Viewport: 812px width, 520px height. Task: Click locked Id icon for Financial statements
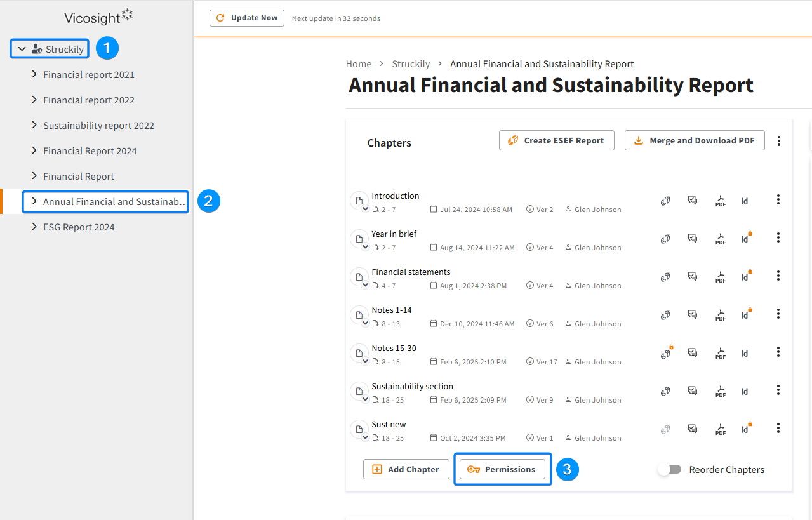point(746,276)
